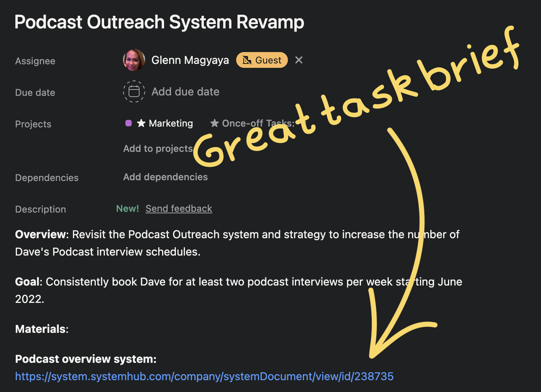Viewport: 541px width, 392px height.
Task: Click the icon inside the Guest badge
Action: [247, 60]
